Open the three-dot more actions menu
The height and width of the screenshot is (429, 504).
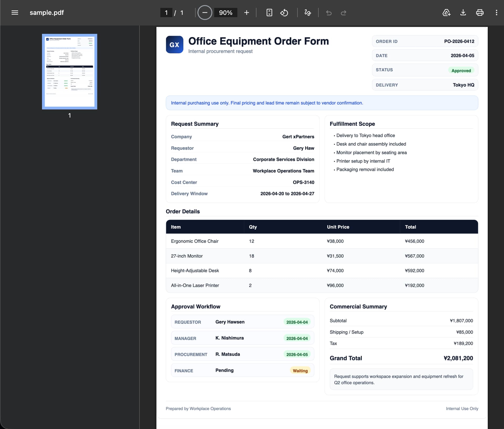point(496,13)
